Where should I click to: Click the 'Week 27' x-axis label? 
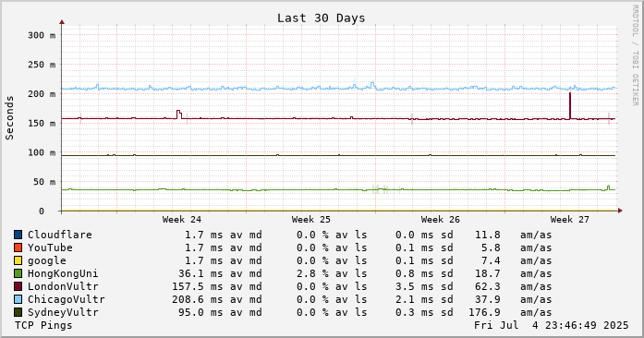click(570, 220)
